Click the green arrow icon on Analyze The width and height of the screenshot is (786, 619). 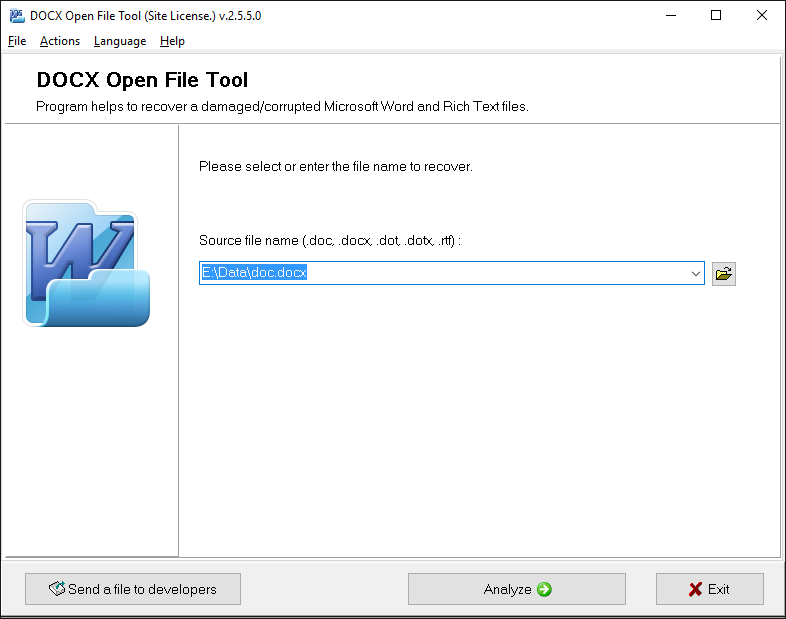[x=544, y=589]
